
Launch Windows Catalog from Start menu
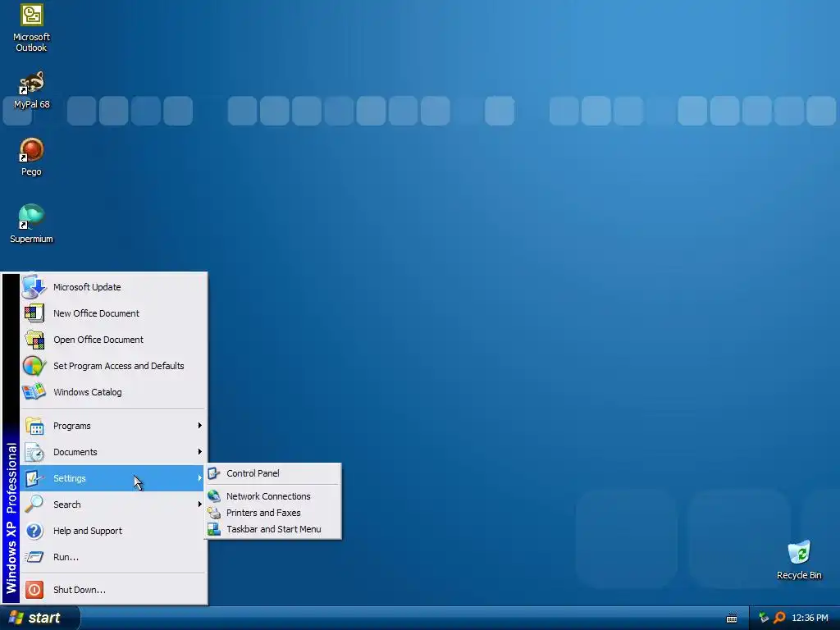[113, 392]
